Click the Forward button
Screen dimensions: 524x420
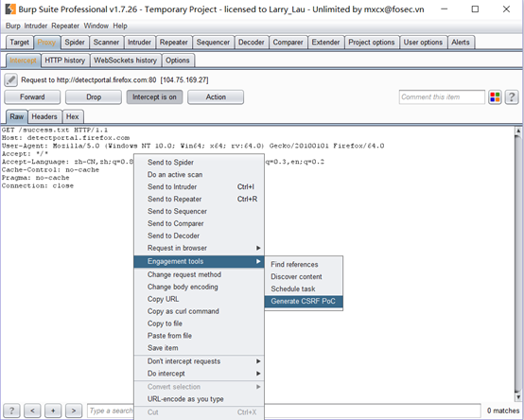(x=32, y=96)
